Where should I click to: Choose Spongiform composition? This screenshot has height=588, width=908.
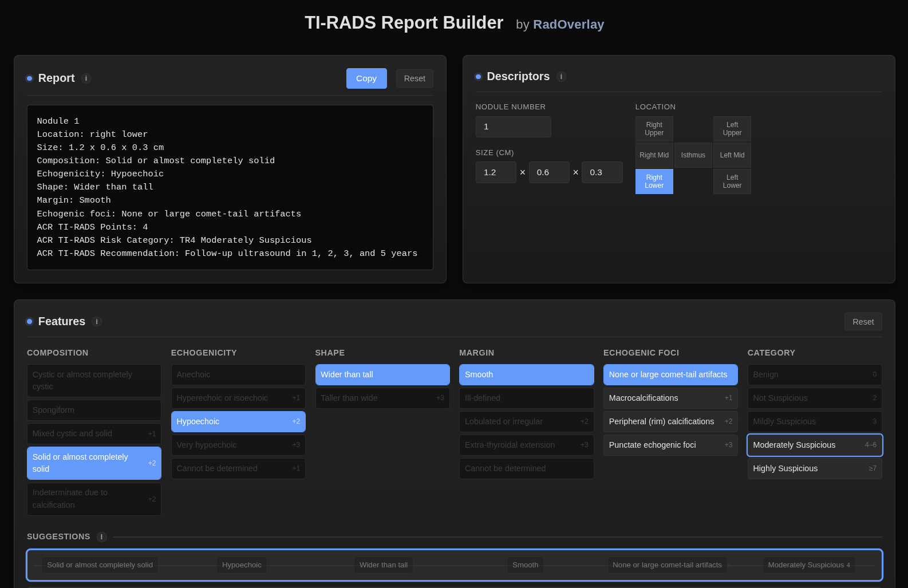click(94, 410)
